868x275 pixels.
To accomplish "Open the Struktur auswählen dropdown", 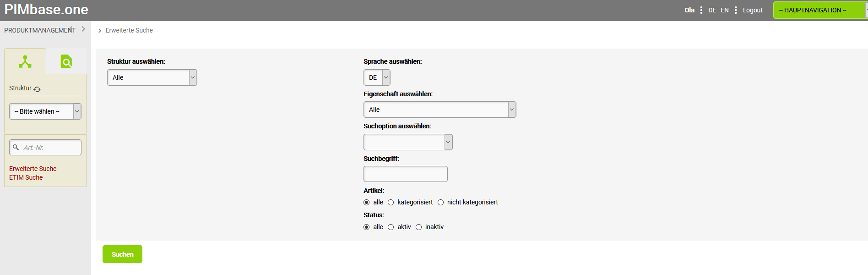I will pyautogui.click(x=152, y=77).
